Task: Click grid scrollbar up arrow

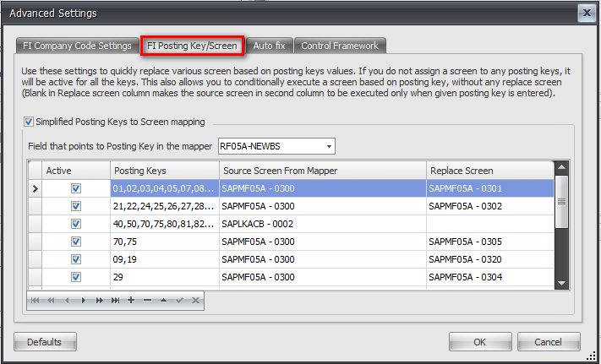Action: point(561,167)
